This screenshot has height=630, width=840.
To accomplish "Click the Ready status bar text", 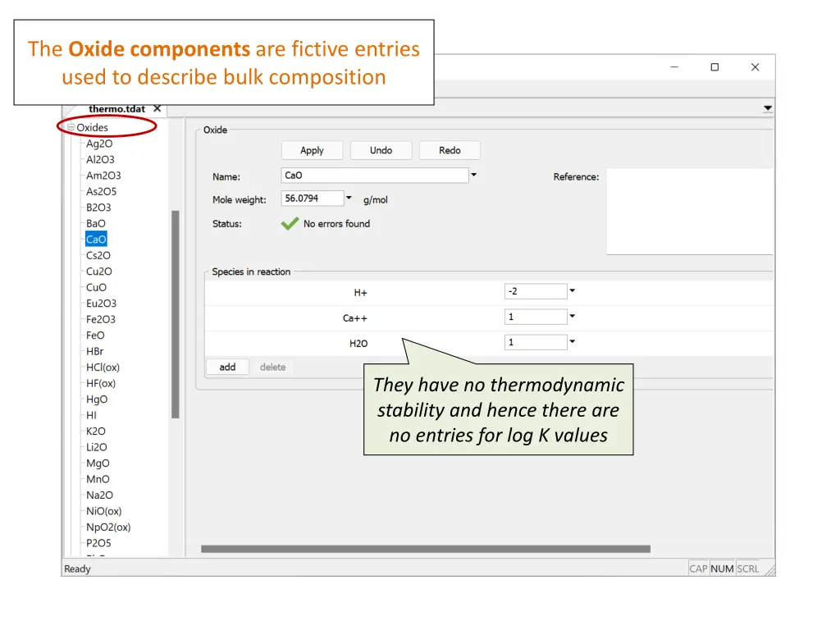I will (78, 569).
